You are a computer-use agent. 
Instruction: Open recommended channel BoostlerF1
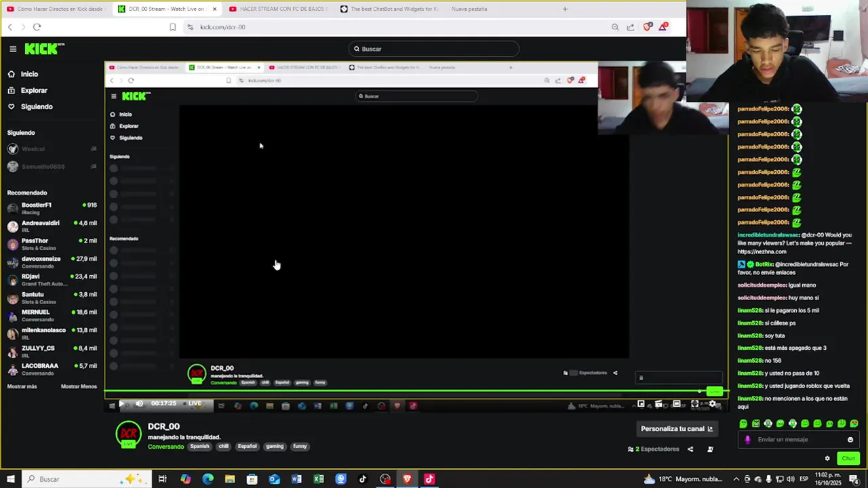click(52, 208)
